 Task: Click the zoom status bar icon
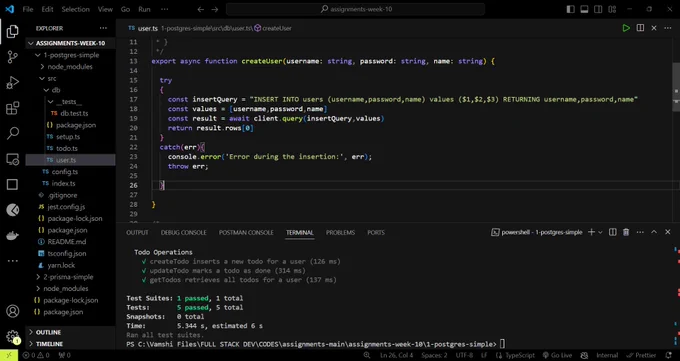point(367,355)
